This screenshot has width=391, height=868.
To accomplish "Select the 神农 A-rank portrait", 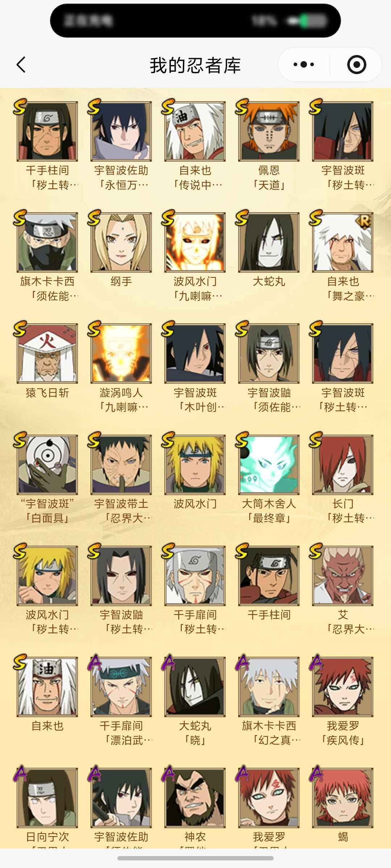I will [195, 798].
